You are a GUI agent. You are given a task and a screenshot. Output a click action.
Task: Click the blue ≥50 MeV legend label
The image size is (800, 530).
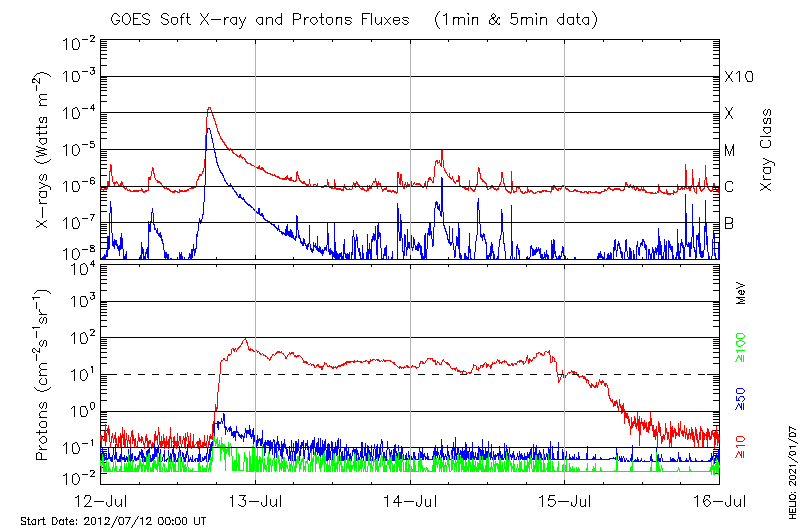tap(742, 398)
